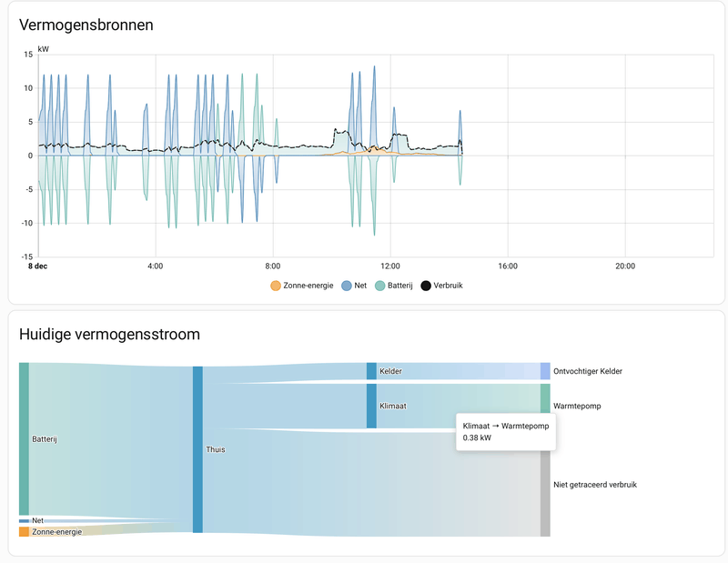Click the 12:00 time axis label
This screenshot has width=728, height=563.
[x=390, y=266]
